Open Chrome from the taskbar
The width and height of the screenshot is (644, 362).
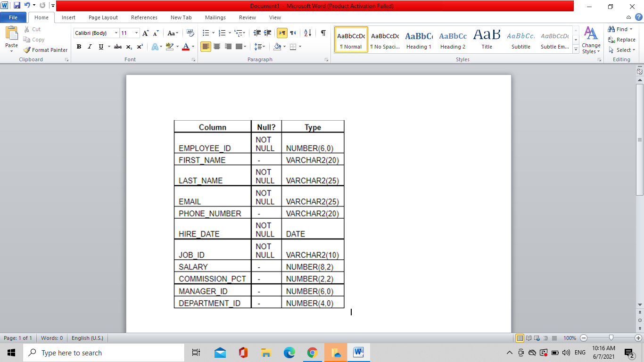tap(312, 353)
